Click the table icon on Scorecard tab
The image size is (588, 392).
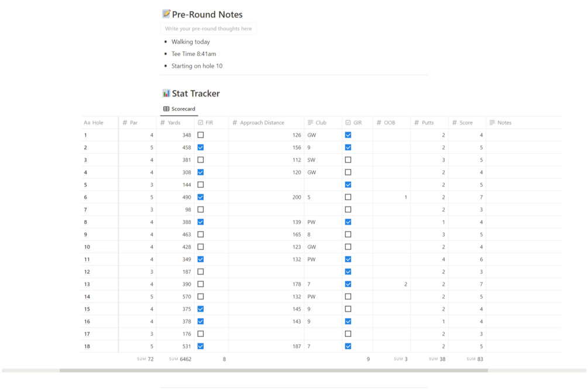[x=166, y=109]
